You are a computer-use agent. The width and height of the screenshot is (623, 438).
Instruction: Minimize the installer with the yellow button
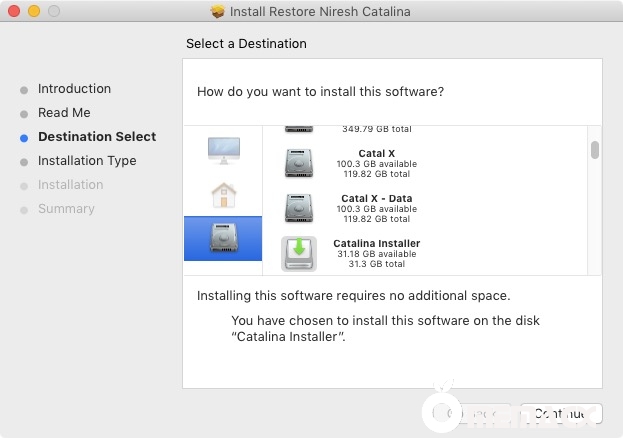click(34, 12)
